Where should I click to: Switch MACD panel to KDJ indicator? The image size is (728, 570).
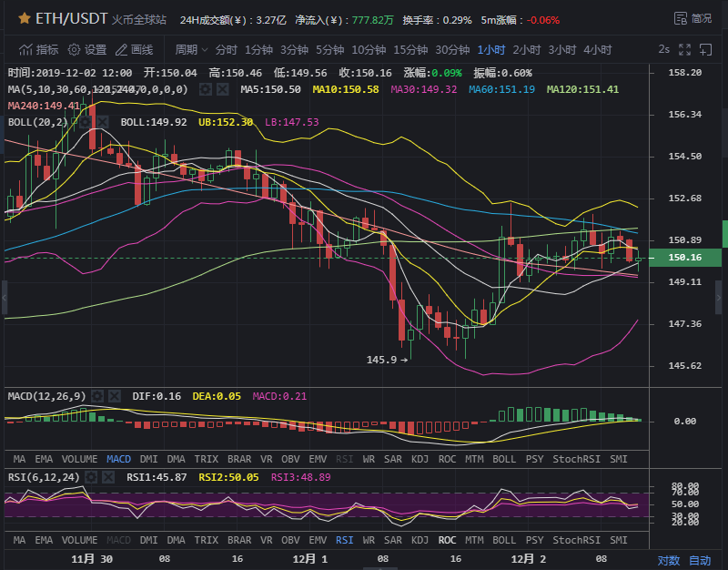[x=420, y=459]
